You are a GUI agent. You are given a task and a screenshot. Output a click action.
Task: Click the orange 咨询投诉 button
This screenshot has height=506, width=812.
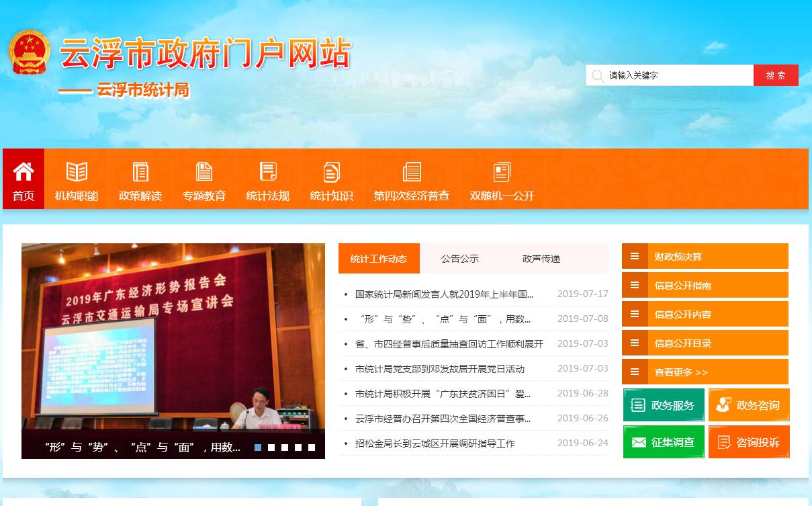[749, 442]
